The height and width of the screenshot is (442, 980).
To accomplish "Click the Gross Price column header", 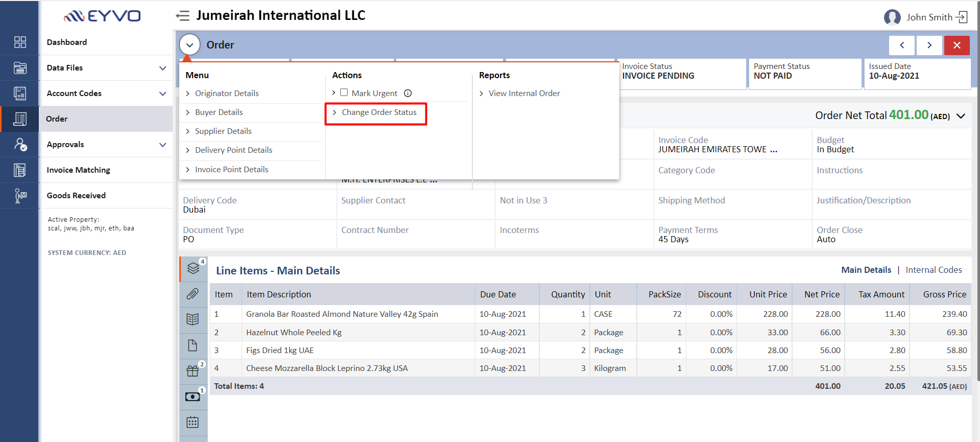I will pos(945,294).
